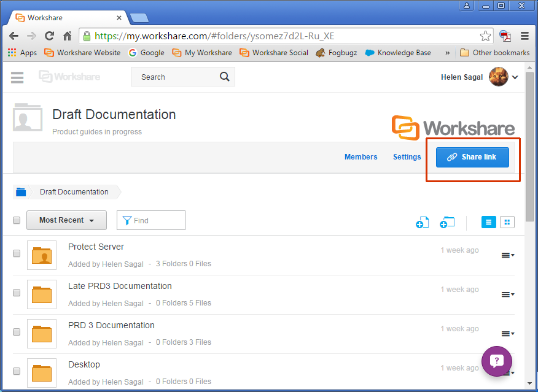Click Helen Sagal's avatar picture
The image size is (538, 392).
pyautogui.click(x=498, y=77)
